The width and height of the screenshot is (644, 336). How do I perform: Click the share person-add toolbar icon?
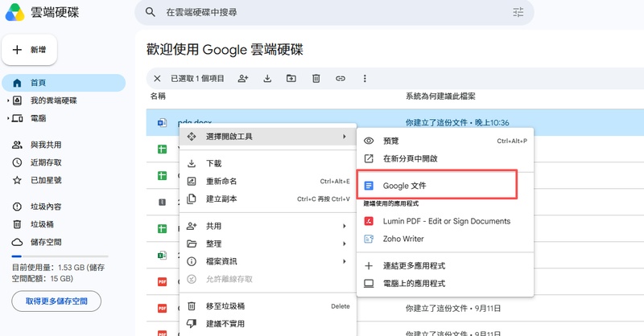coord(243,78)
